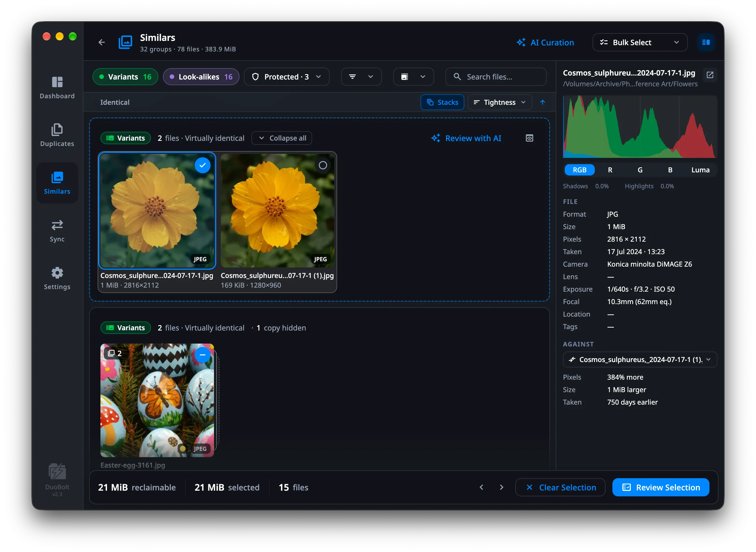The width and height of the screenshot is (756, 552).
Task: Open the calendar date dropdown
Action: tap(413, 77)
